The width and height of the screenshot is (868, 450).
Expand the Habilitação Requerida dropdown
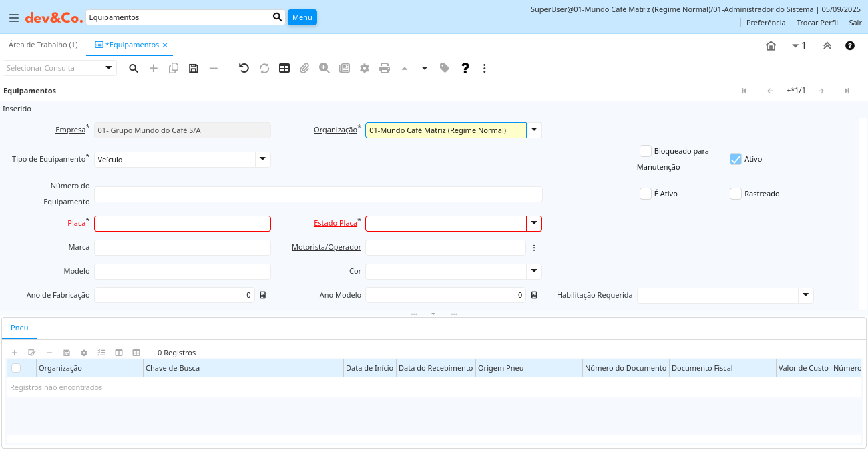(x=805, y=295)
